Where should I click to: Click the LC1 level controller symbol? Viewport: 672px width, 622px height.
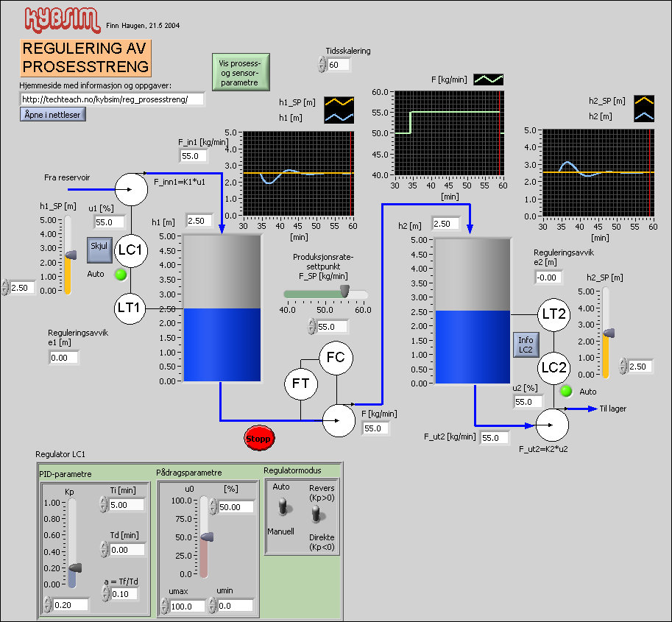131,250
